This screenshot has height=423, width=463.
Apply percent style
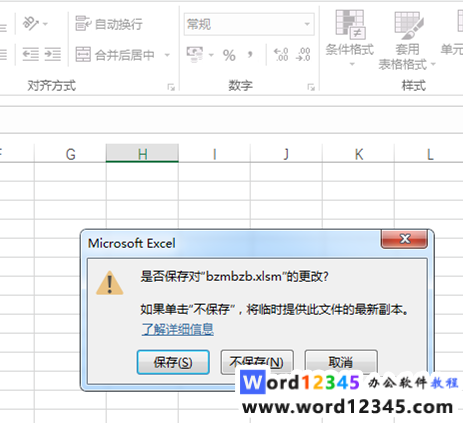[229, 55]
